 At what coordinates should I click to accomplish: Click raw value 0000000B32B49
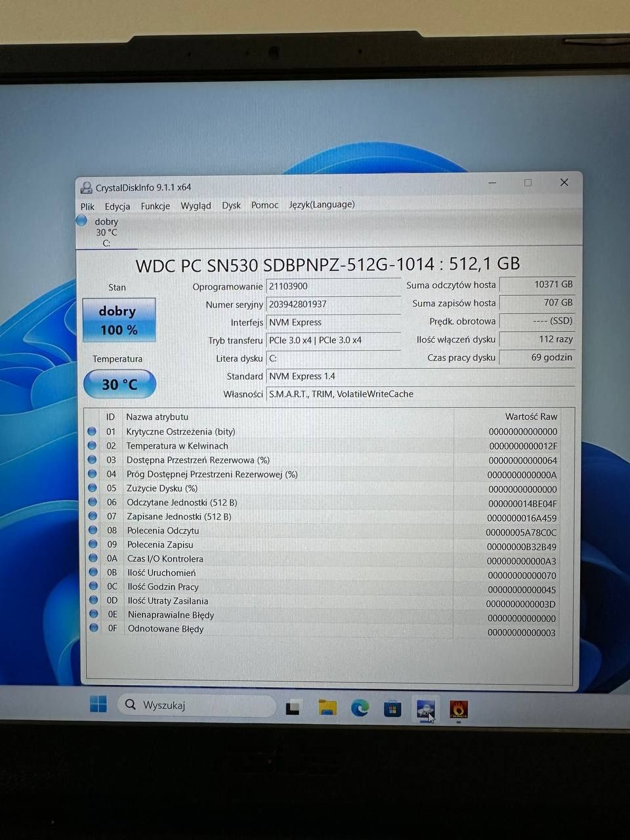pos(522,547)
